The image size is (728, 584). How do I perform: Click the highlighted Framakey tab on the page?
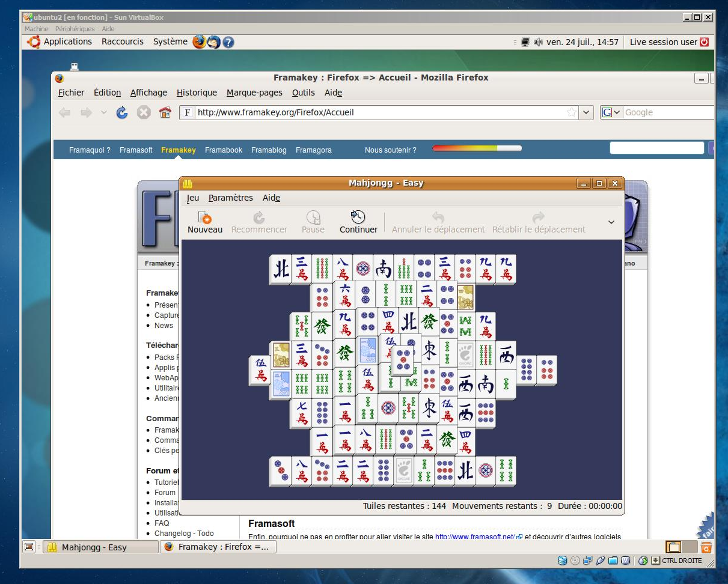pyautogui.click(x=179, y=150)
